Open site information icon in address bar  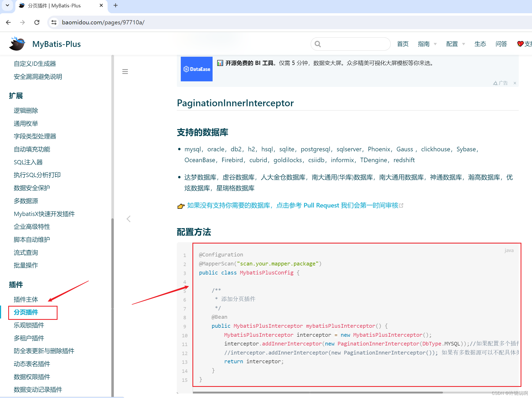pos(54,22)
